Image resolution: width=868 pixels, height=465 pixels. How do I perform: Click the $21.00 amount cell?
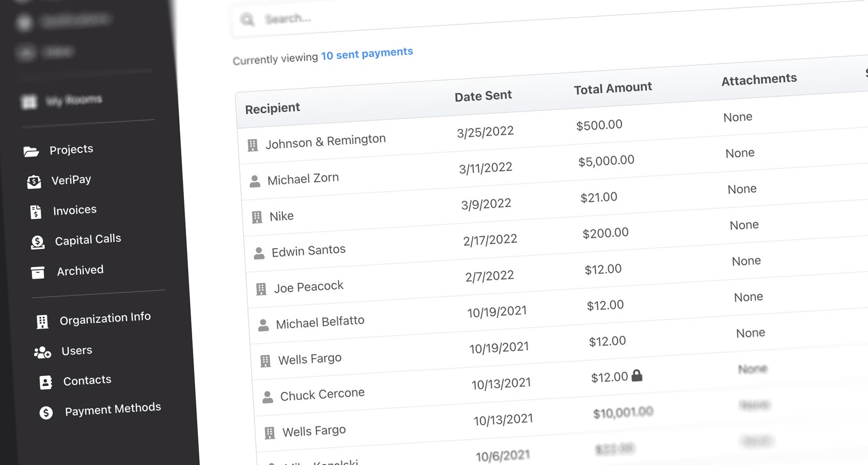tap(599, 197)
